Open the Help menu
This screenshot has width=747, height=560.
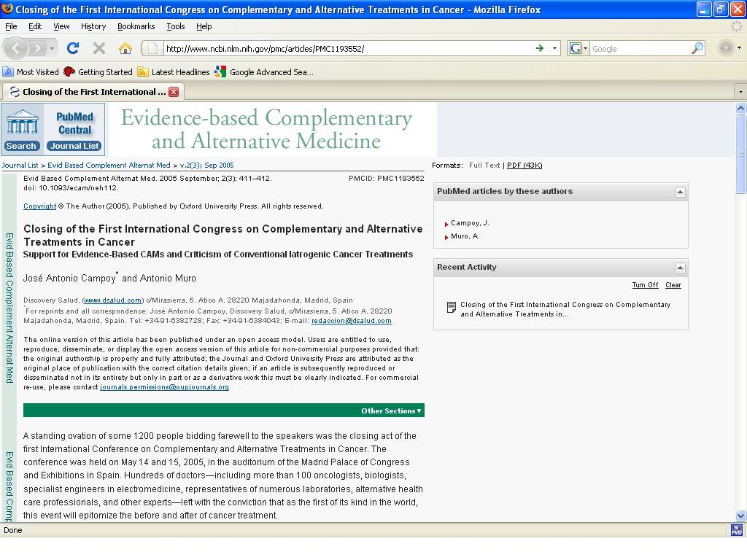[204, 26]
